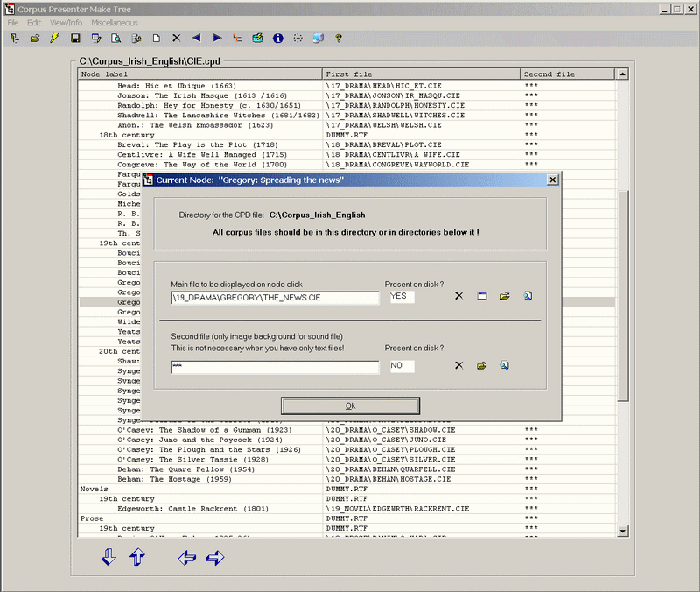Image resolution: width=700 pixels, height=592 pixels.
Task: Browse for main file with folder icon
Action: tap(505, 297)
